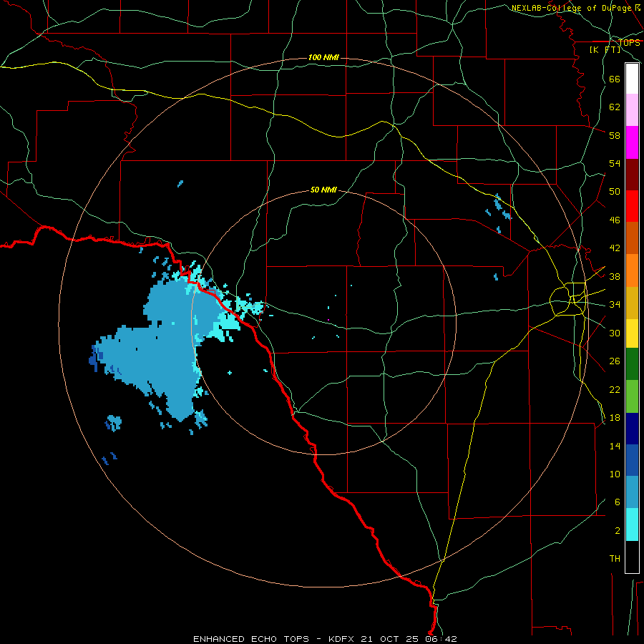Click the navy 14 kft legend swatch
644x644 pixels.
[x=632, y=429]
